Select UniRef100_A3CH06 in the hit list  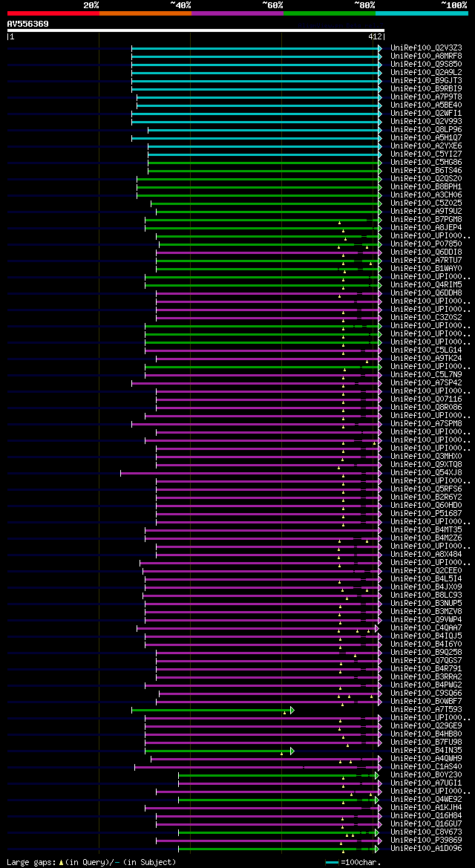click(x=426, y=195)
